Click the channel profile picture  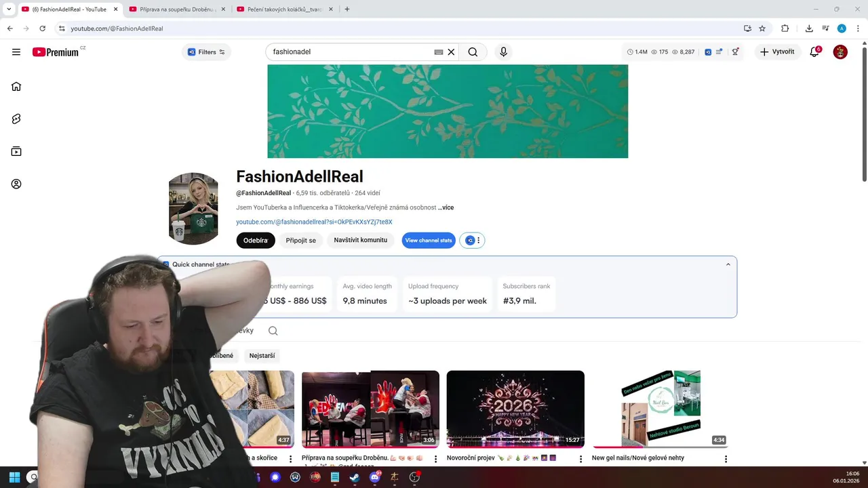[193, 209]
